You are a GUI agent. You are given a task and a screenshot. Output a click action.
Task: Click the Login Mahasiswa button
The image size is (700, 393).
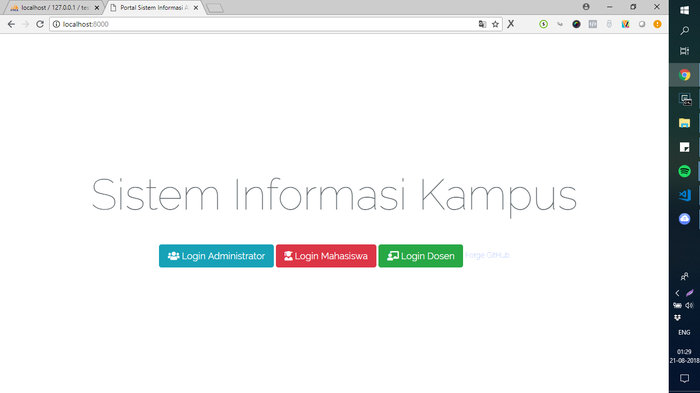tap(326, 256)
